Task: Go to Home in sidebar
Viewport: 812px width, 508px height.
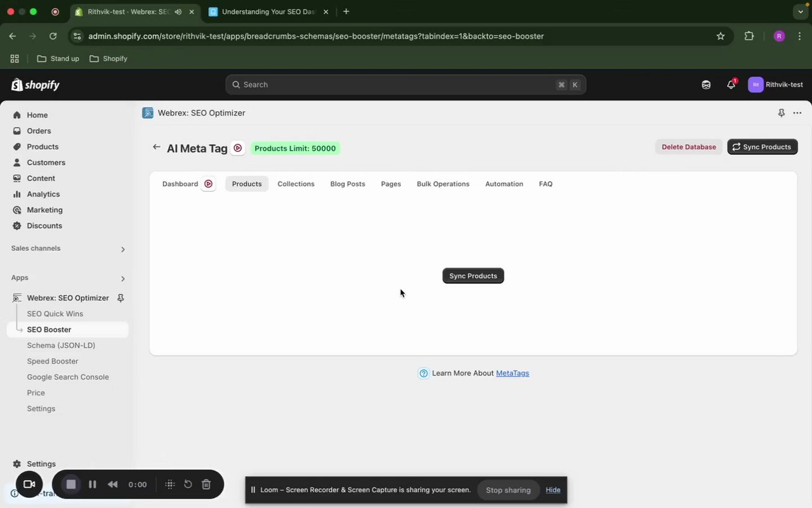Action: click(37, 115)
